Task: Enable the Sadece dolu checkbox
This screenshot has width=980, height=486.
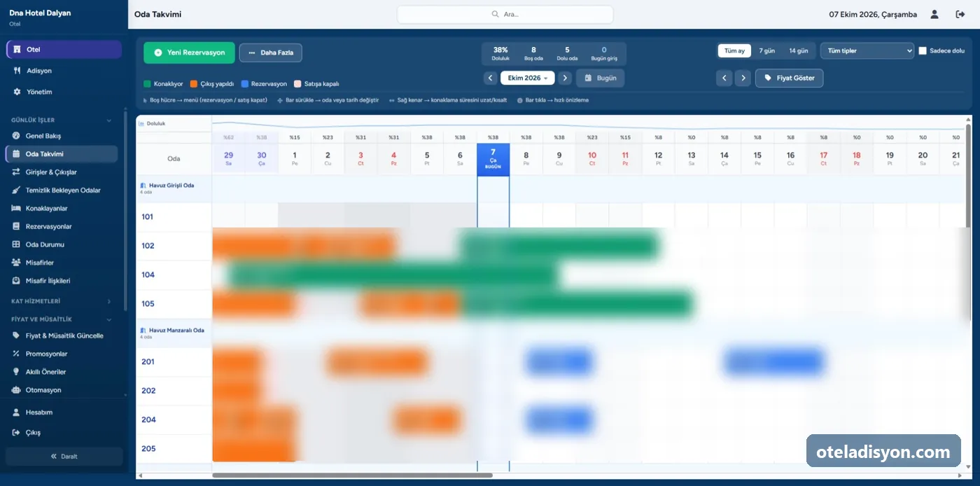Action: [x=923, y=50]
